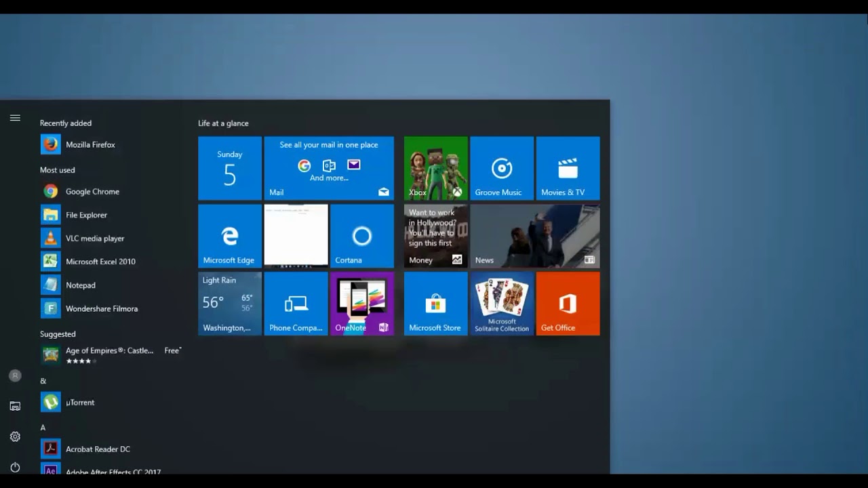Open the Movies & TV tile
The height and width of the screenshot is (488, 868).
click(x=568, y=168)
